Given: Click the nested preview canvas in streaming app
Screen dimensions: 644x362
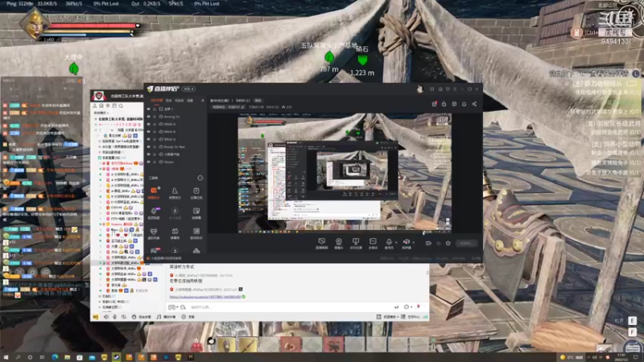Looking at the screenshot, I should pos(345,175).
